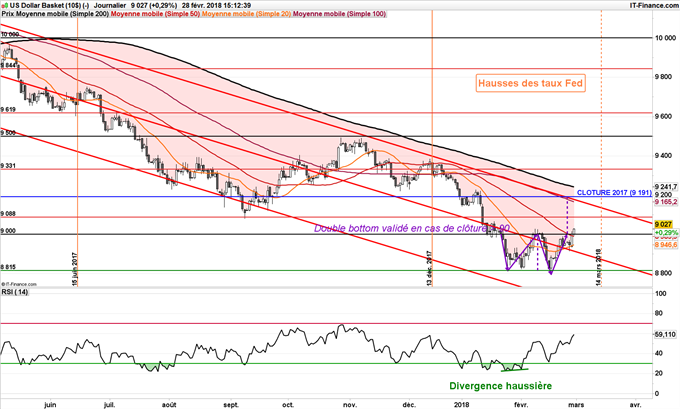Click the Divergence haussière annotation
The height and width of the screenshot is (409, 680).
(500, 386)
